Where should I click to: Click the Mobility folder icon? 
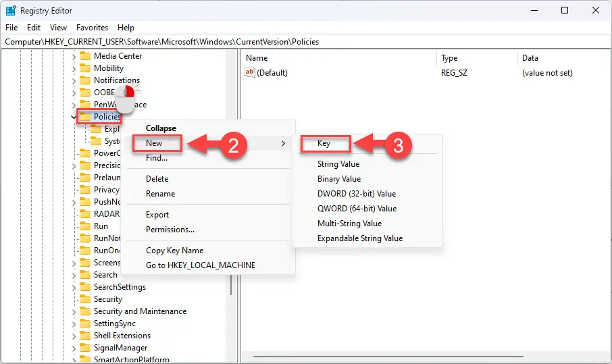point(85,68)
